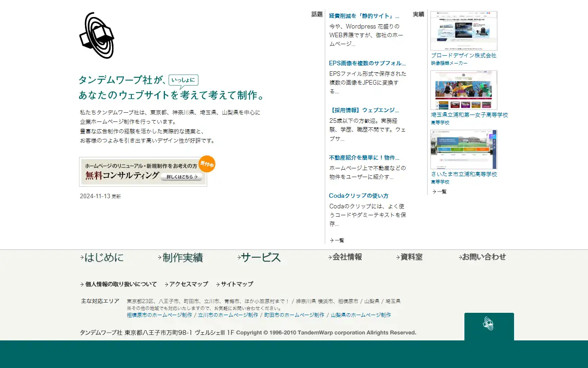Viewport: 588px width, 368px height.
Task: Click 一覧 under the 実績 thumbnails
Action: click(x=439, y=191)
